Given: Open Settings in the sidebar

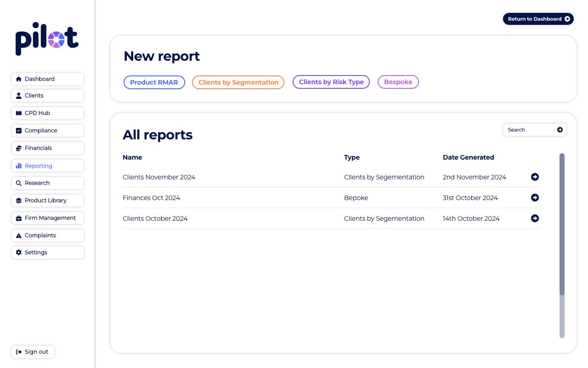Looking at the screenshot, I should pos(48,253).
